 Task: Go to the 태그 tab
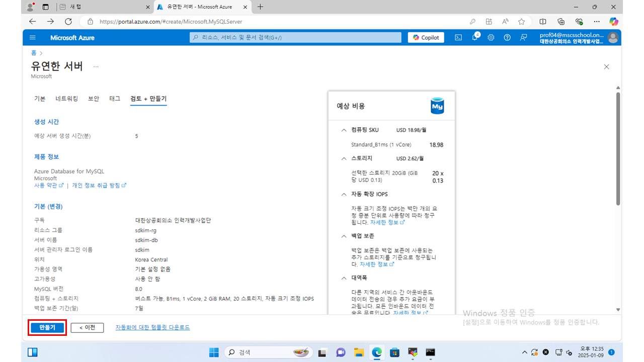click(115, 99)
